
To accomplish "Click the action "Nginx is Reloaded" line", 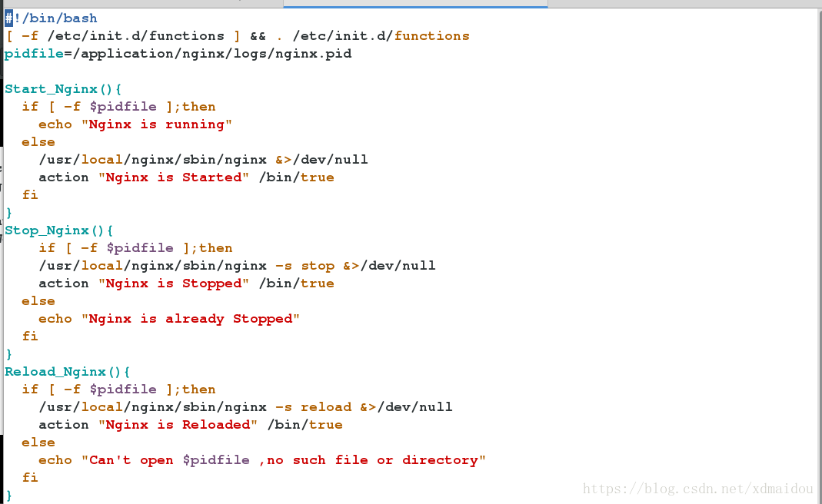I will 190,425.
